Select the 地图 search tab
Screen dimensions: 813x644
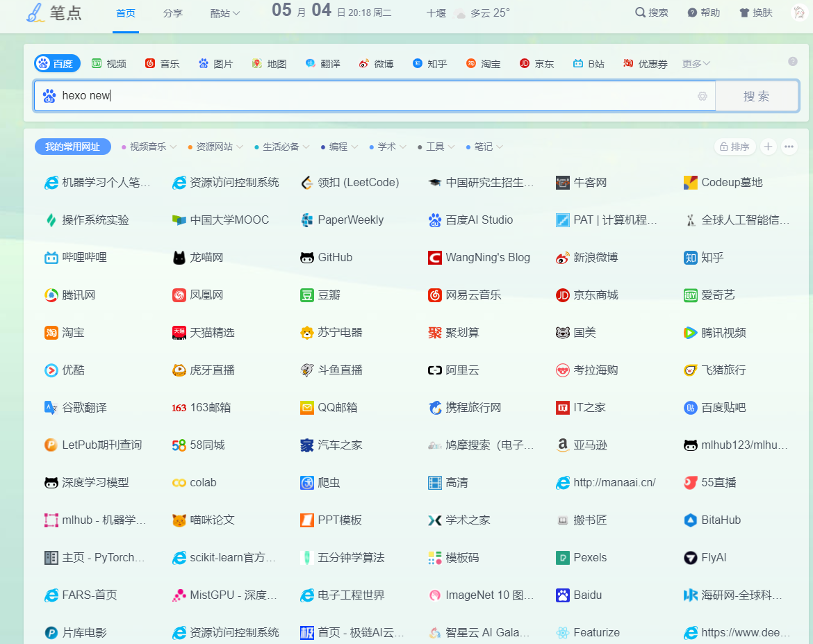[x=269, y=64]
